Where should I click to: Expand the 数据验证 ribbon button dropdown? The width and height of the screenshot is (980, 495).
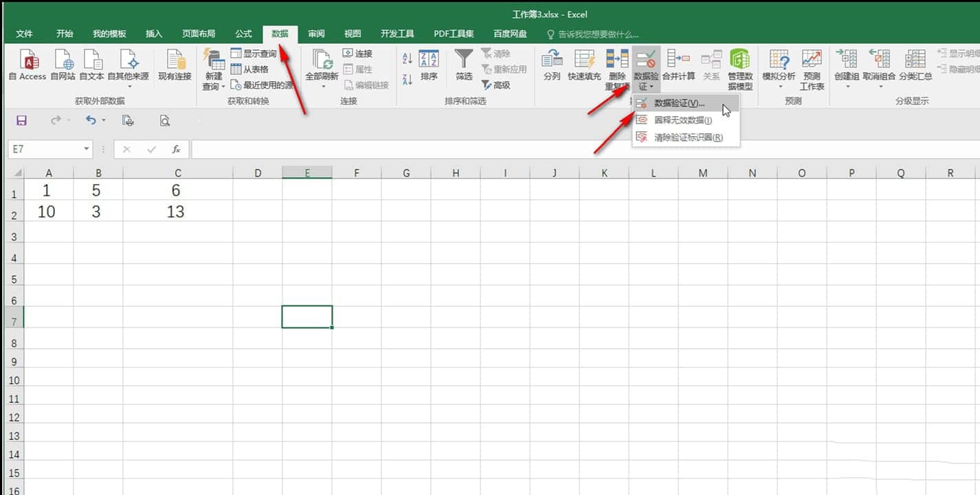650,87
